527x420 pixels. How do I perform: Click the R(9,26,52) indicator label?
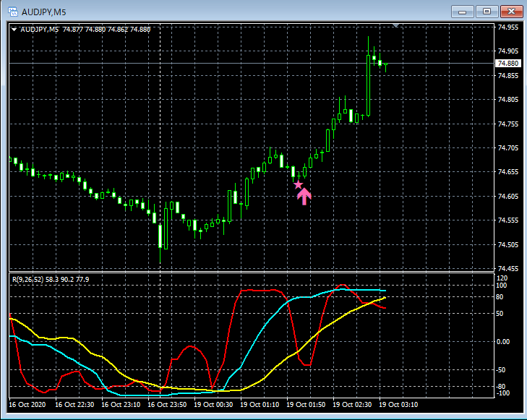(x=28, y=279)
